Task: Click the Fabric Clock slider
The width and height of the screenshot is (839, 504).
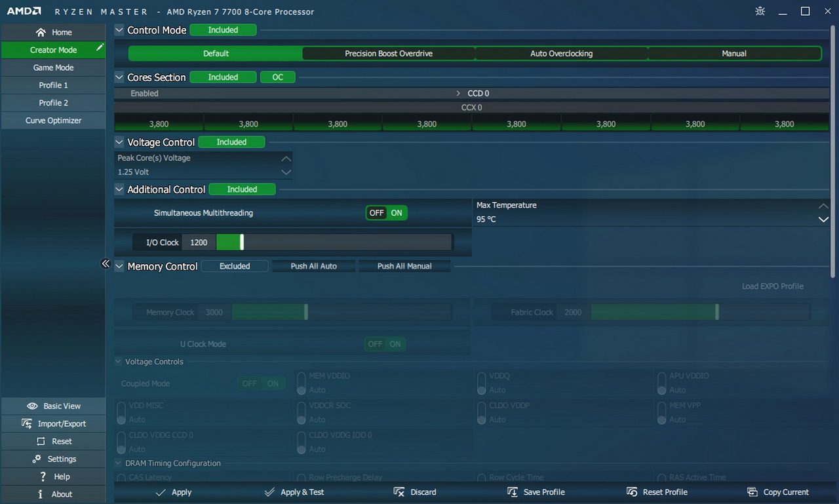Action: pyautogui.click(x=700, y=313)
